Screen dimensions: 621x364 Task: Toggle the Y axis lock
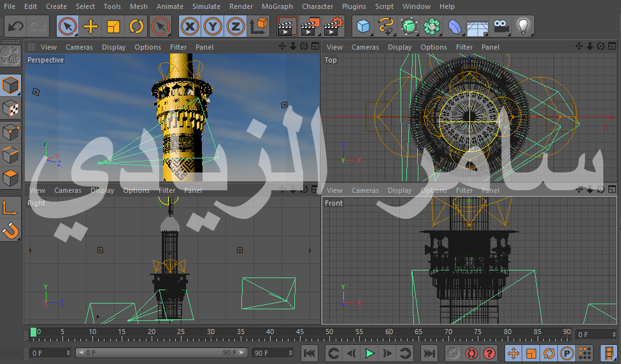[x=213, y=27]
